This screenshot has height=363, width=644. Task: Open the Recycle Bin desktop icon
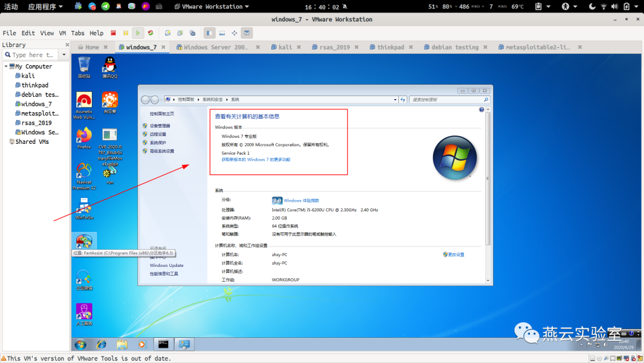coord(84,68)
